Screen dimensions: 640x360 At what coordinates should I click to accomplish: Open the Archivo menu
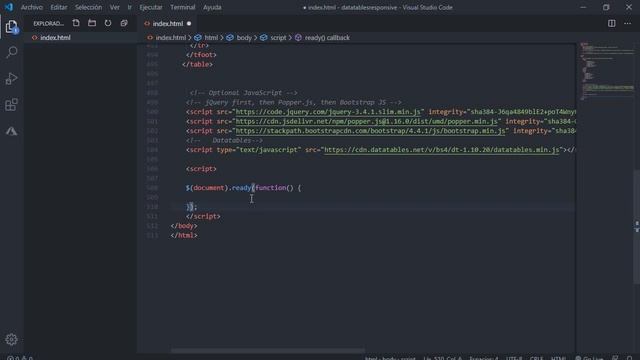[31, 7]
